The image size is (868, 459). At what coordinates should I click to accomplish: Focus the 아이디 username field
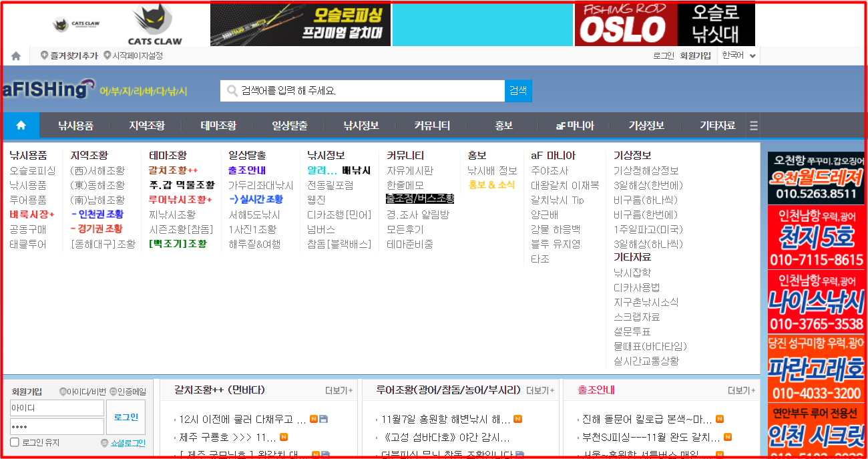point(57,408)
